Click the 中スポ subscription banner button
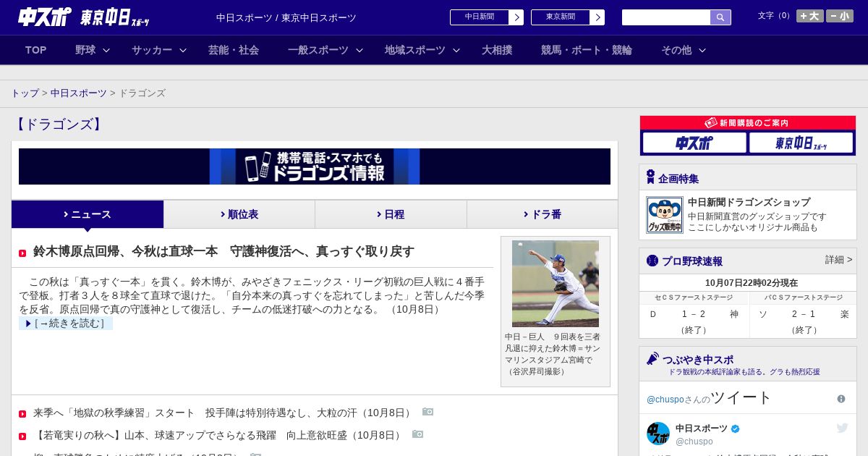This screenshot has height=456, width=868. [694, 143]
